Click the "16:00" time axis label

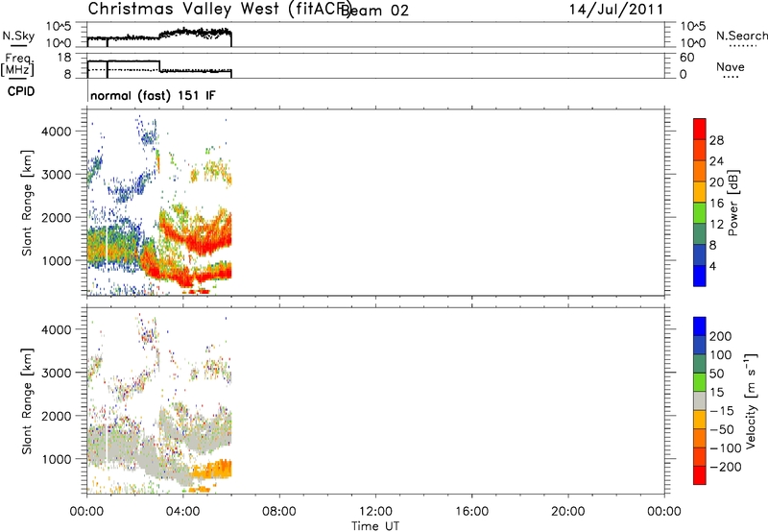point(471,512)
